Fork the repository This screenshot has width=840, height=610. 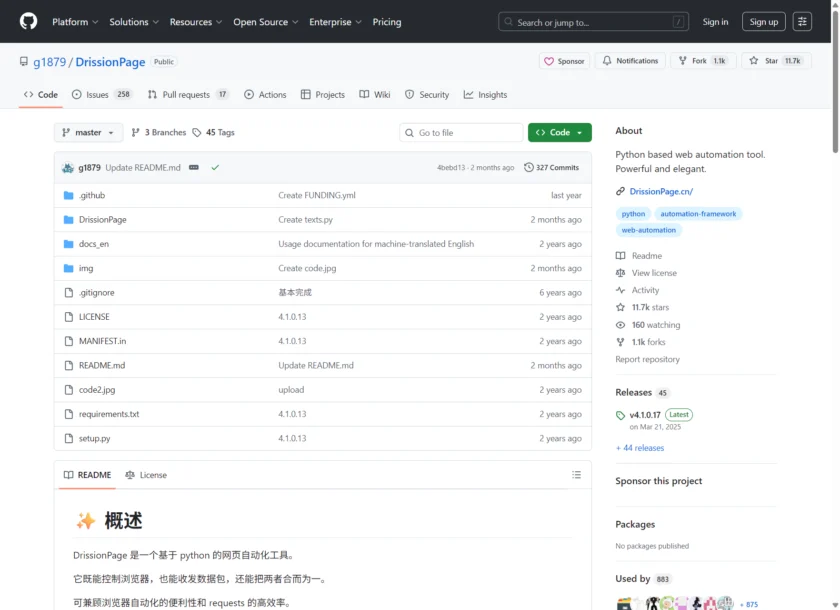tap(702, 60)
